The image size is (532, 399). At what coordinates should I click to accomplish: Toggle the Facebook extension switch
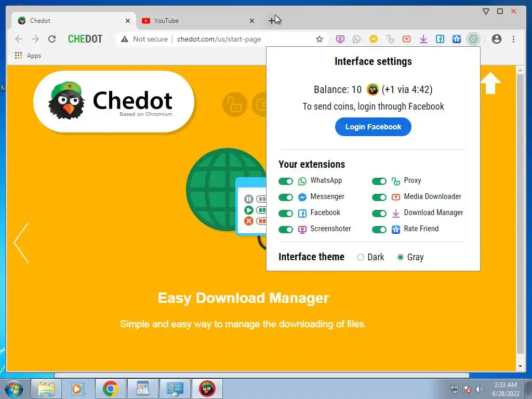tap(285, 214)
